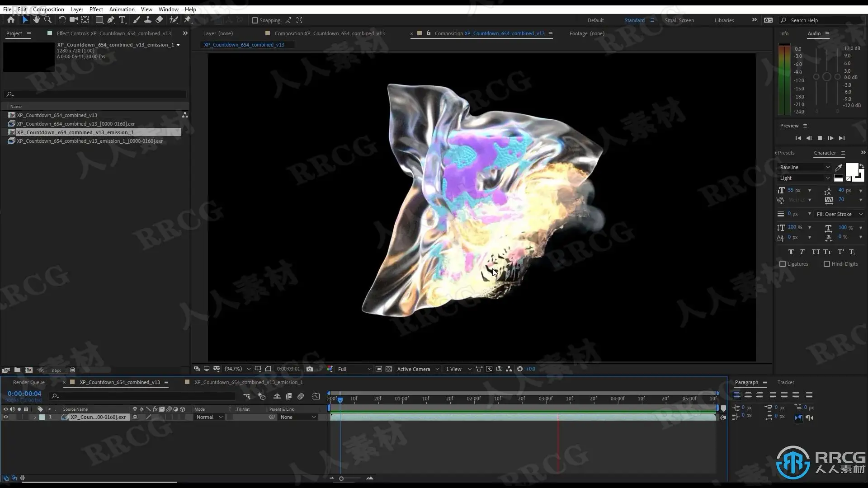The image size is (868, 488).
Task: Select XP_Countdown_654_combined_v13 composition in Project list
Action: (57, 115)
